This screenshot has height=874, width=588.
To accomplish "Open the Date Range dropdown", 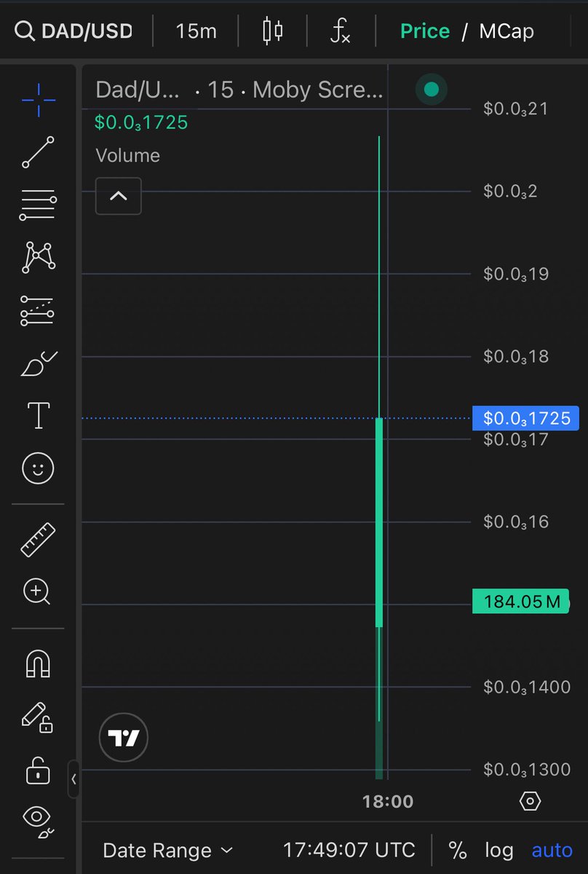I will [x=167, y=850].
